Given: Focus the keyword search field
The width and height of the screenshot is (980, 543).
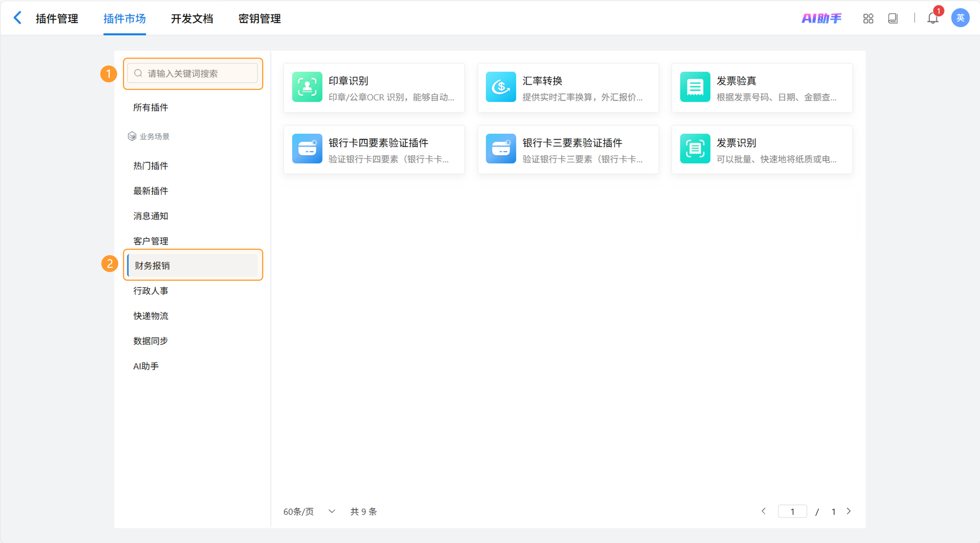Looking at the screenshot, I should (193, 73).
